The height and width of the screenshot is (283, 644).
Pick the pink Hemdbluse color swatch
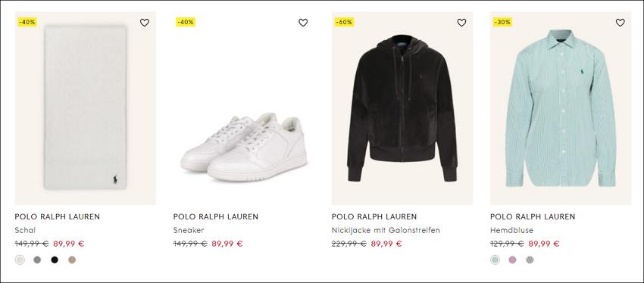click(x=513, y=260)
